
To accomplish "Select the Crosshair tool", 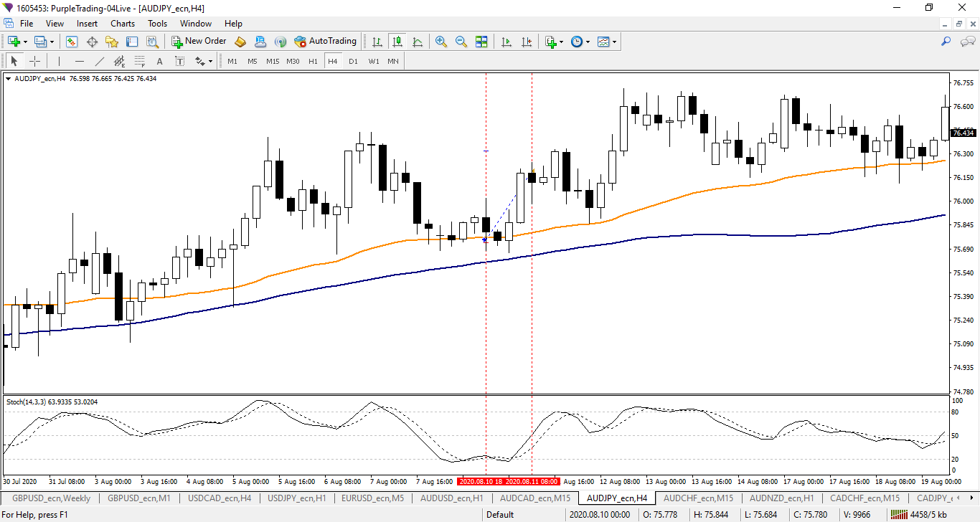I will [x=34, y=61].
